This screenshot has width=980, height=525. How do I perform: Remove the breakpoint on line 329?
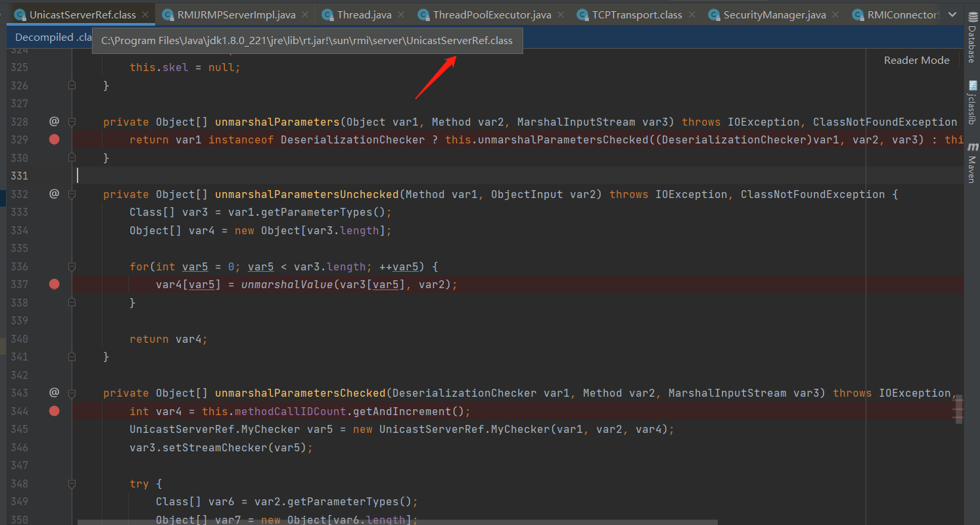[54, 139]
